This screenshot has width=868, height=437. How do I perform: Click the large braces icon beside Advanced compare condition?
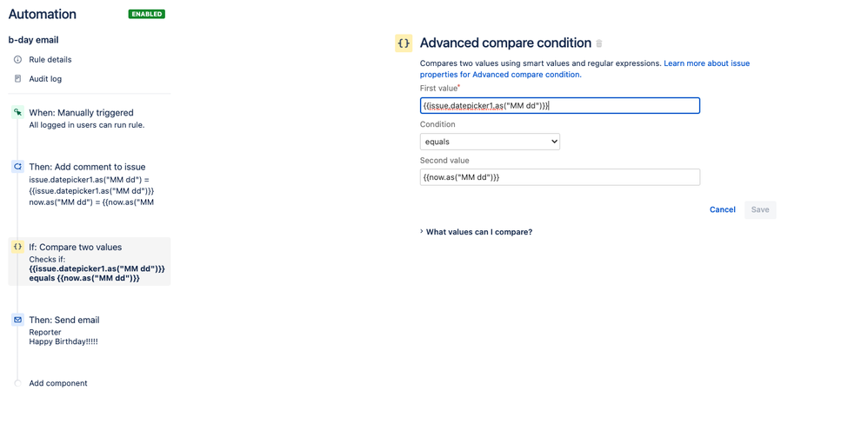click(x=404, y=43)
